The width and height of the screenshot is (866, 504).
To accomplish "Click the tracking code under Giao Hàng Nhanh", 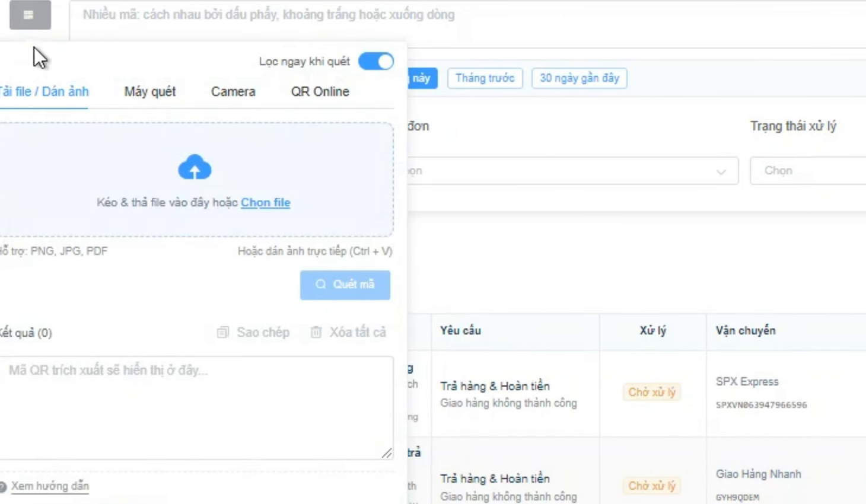I will tap(737, 497).
